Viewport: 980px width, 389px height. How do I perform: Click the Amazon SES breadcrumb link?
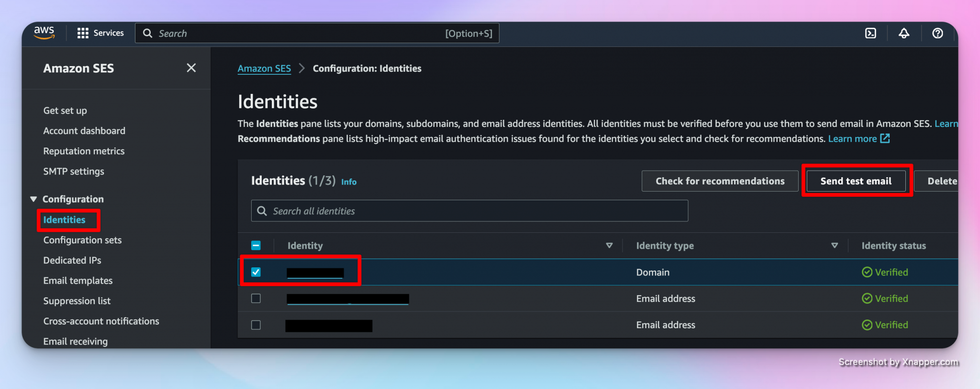coord(264,69)
